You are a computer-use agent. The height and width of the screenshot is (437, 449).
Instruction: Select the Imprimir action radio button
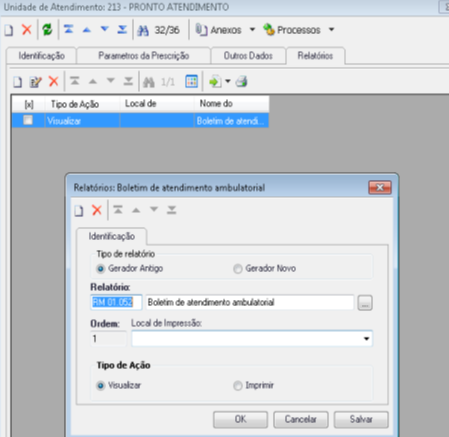(238, 386)
